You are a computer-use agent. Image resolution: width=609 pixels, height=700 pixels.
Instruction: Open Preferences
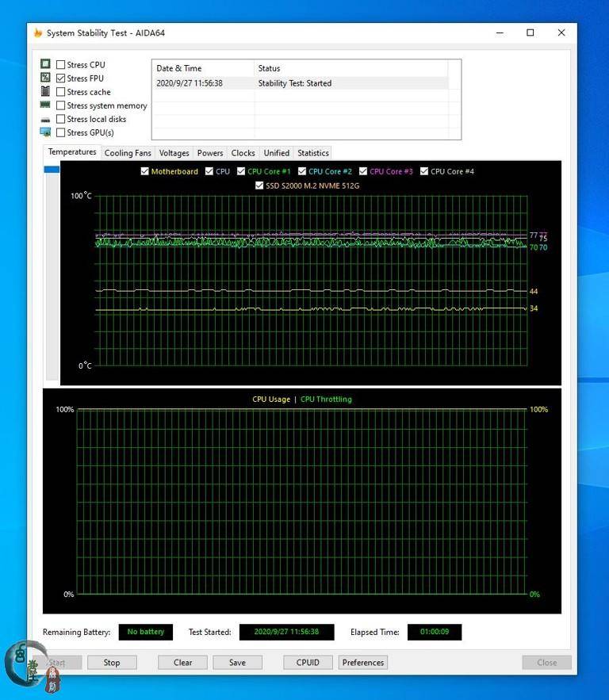click(x=363, y=663)
